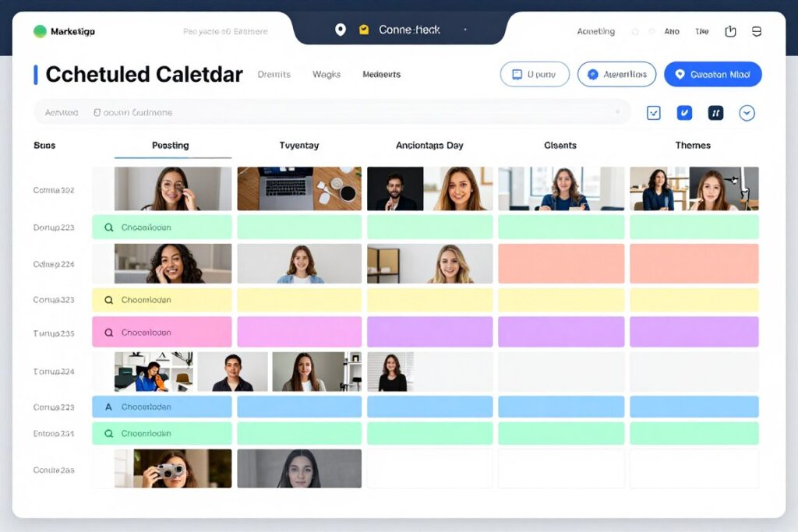This screenshot has width=798, height=532.
Task: Switch to the Wagks tab
Action: click(327, 74)
